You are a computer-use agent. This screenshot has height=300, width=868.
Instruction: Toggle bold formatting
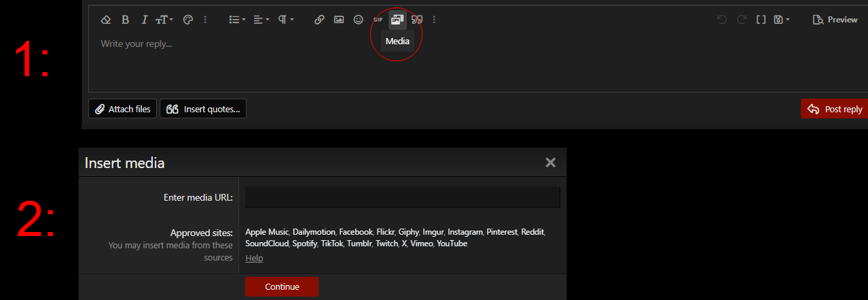(x=125, y=20)
